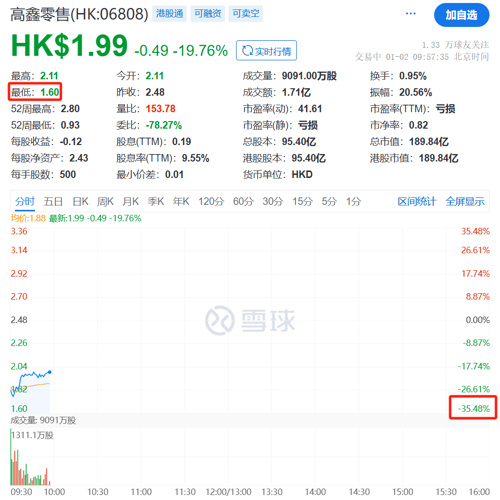Open the 区间统计 range statistics link
The width and height of the screenshot is (500, 500).
pyautogui.click(x=417, y=201)
